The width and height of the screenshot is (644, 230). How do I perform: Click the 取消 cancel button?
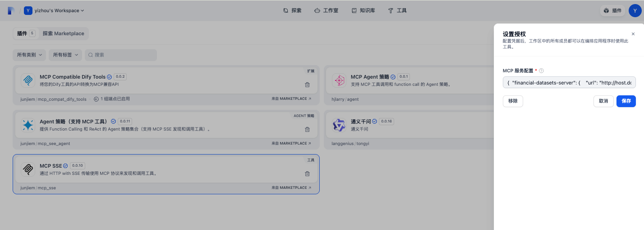pyautogui.click(x=603, y=101)
